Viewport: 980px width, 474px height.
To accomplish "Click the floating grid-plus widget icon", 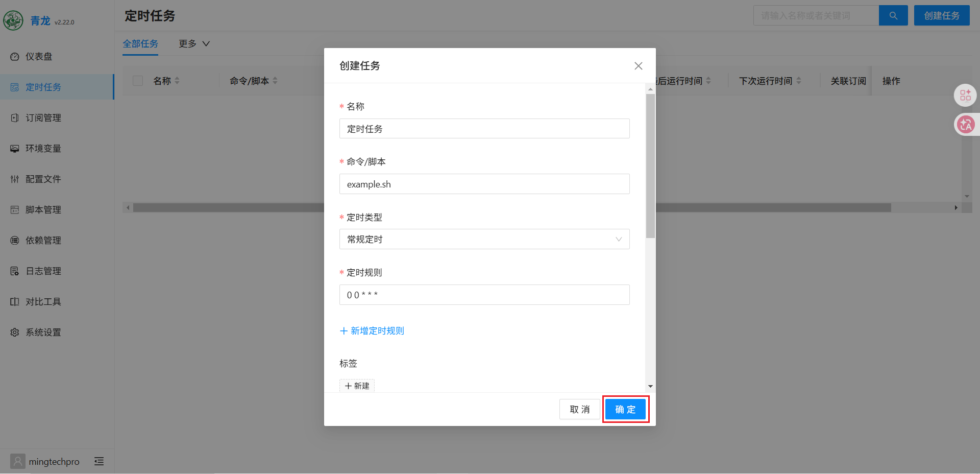I will (965, 96).
